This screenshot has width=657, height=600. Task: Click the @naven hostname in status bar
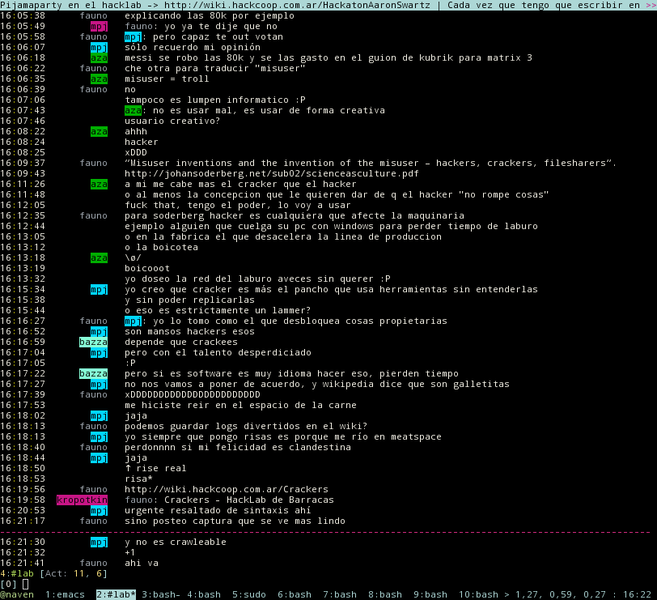point(18,594)
